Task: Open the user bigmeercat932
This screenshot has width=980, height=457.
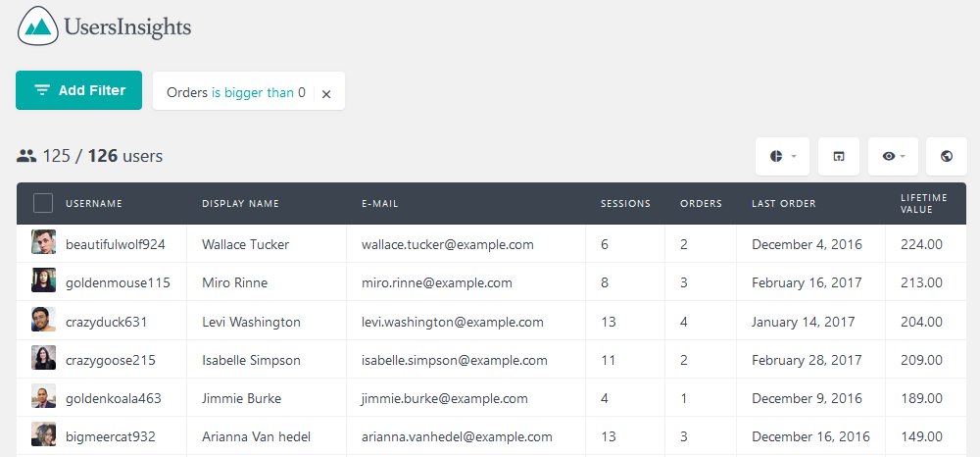Action: point(111,436)
